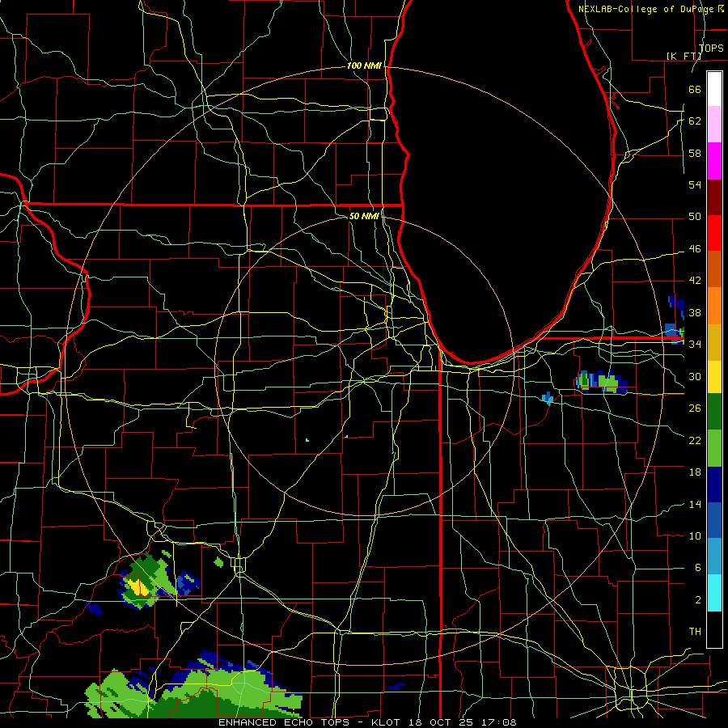Image resolution: width=728 pixels, height=728 pixels.
Task: Click the legend value "38"
Action: click(695, 312)
